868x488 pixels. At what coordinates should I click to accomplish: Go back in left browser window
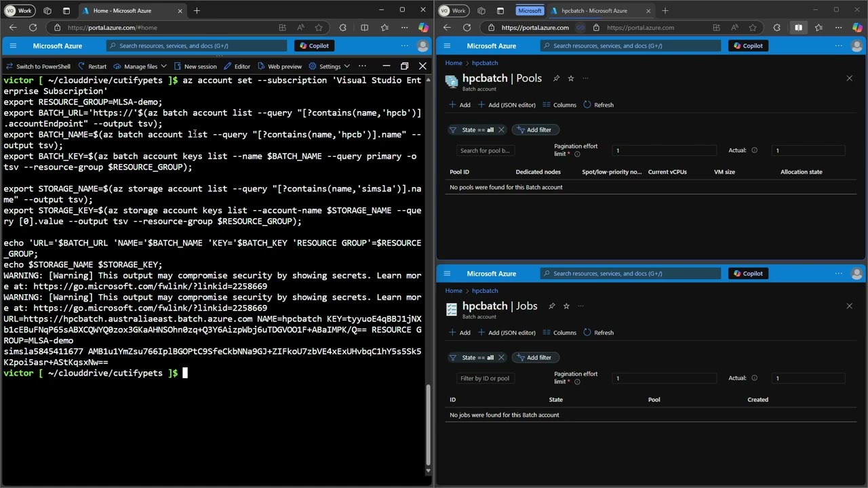13,28
